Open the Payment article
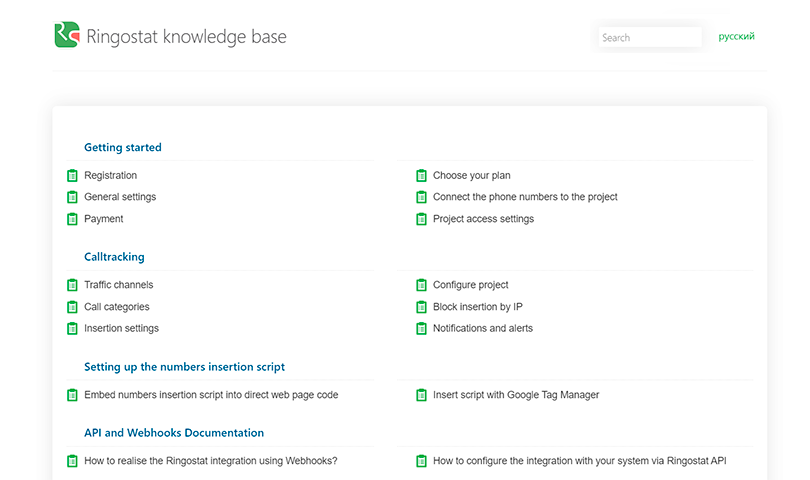 pyautogui.click(x=104, y=219)
